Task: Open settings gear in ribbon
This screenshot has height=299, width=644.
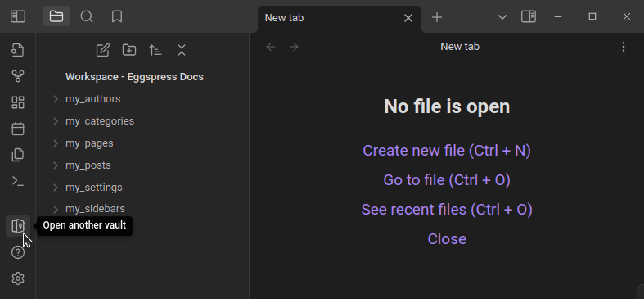Action: click(x=18, y=279)
